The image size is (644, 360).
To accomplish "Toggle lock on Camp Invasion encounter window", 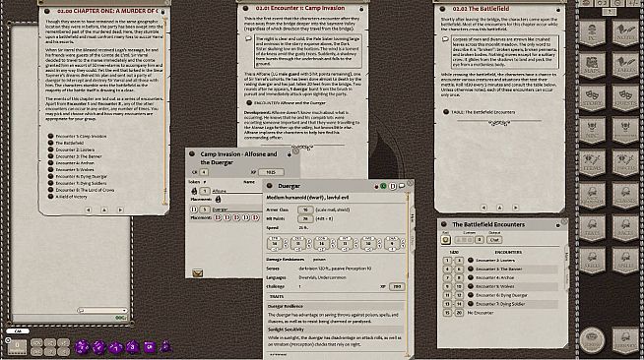I will click(x=290, y=154).
